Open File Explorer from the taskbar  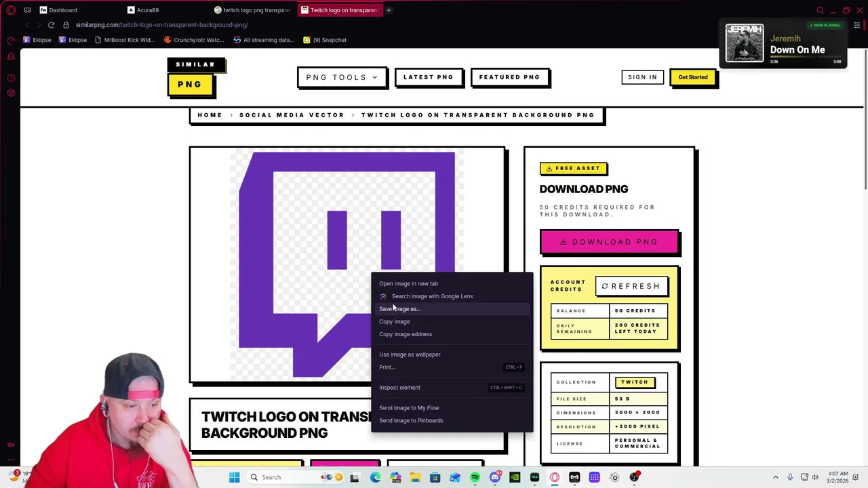pyautogui.click(x=415, y=477)
